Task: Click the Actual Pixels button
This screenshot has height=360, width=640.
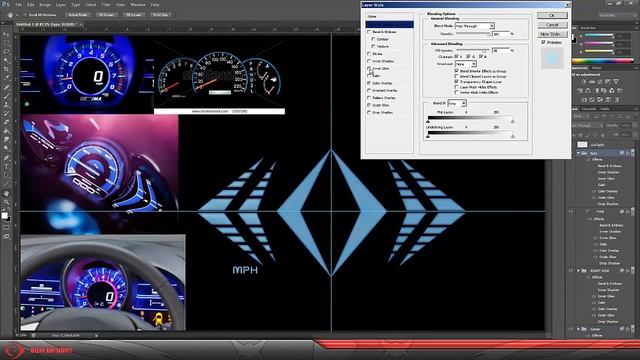Action: [x=78, y=15]
